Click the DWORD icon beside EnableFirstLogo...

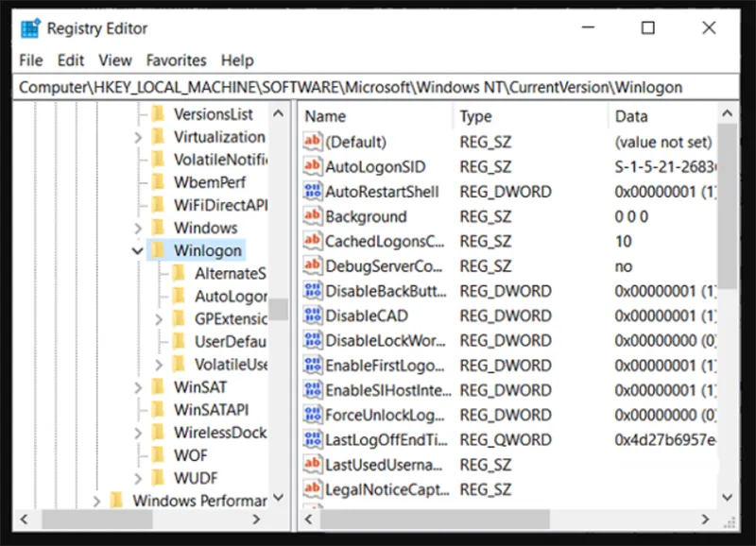tap(313, 365)
